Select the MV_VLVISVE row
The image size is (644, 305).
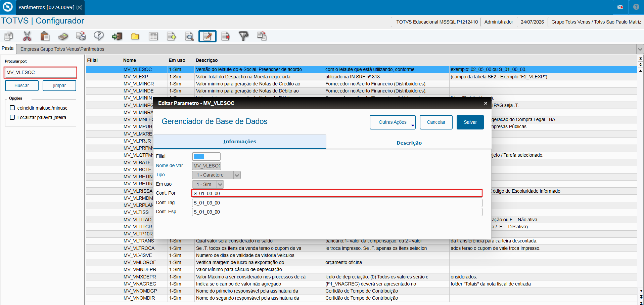362,256
